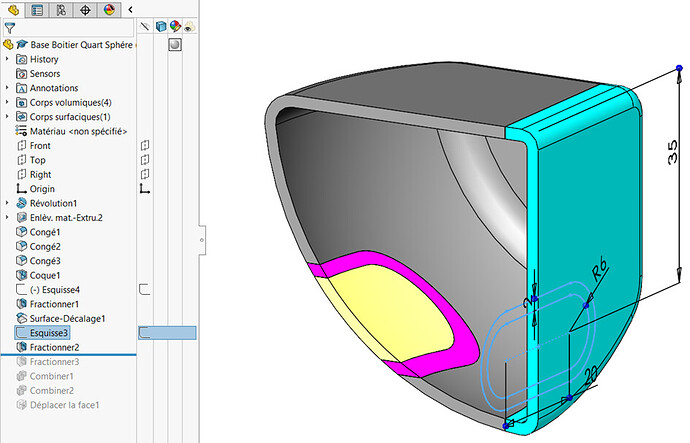This screenshot has height=443, width=690.
Task: Click the appearance column icon in display pane
Action: (x=174, y=27)
